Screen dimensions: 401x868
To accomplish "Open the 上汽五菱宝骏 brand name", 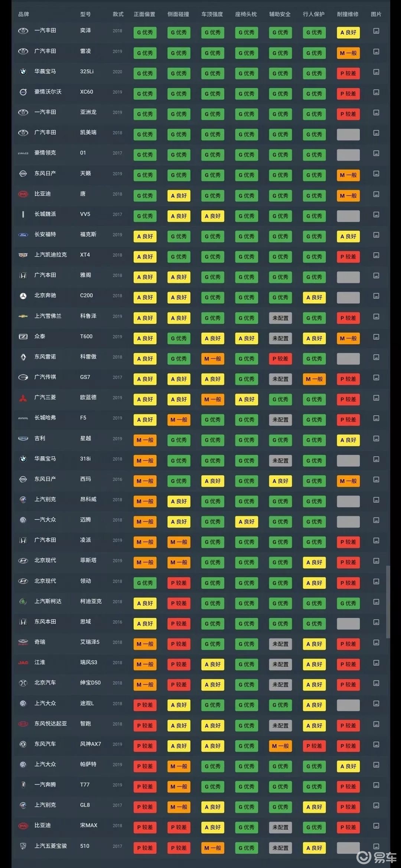I will coord(50,846).
